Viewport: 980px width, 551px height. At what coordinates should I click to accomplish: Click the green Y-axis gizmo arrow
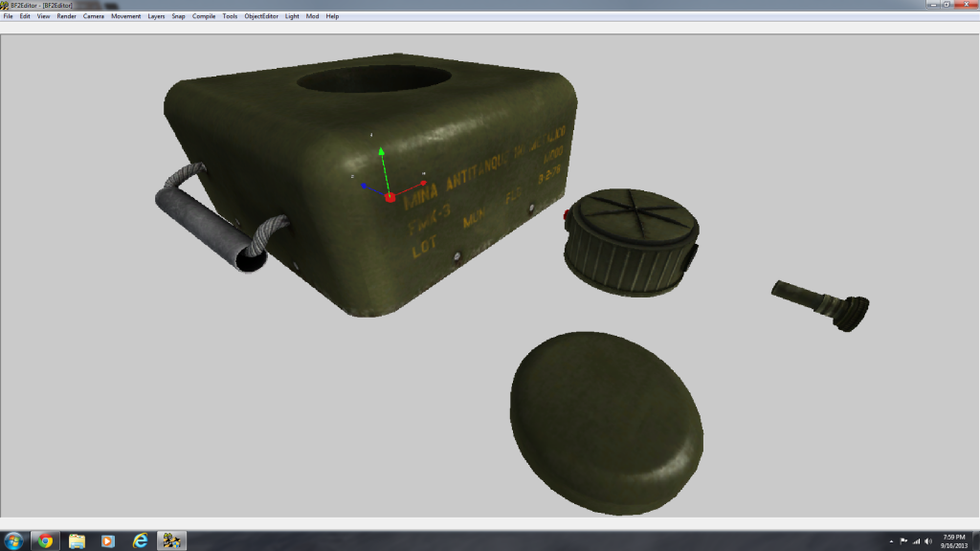382,155
